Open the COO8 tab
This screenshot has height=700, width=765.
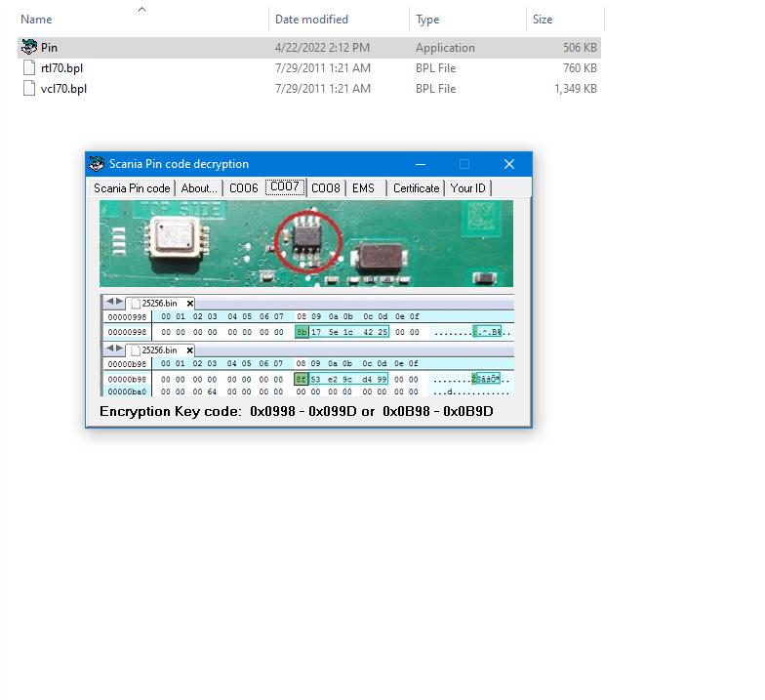pyautogui.click(x=326, y=188)
